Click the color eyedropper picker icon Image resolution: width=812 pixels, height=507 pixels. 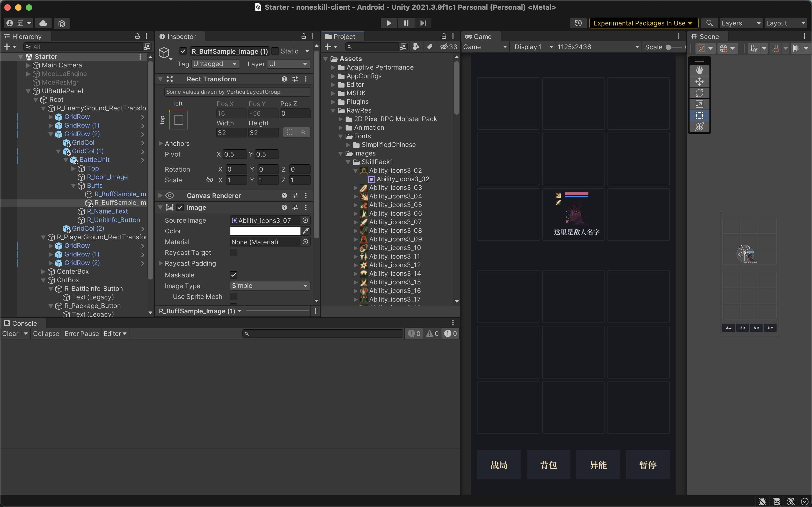tap(306, 231)
